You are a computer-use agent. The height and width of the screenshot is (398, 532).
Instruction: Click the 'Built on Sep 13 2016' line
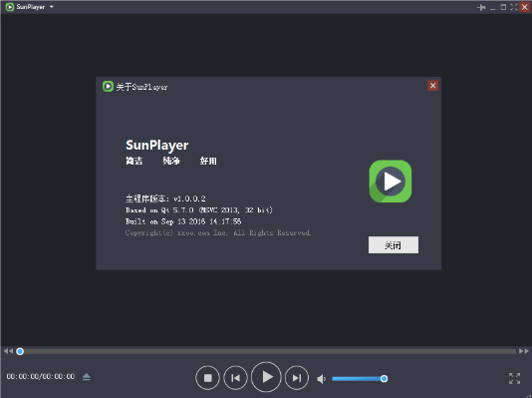point(183,221)
